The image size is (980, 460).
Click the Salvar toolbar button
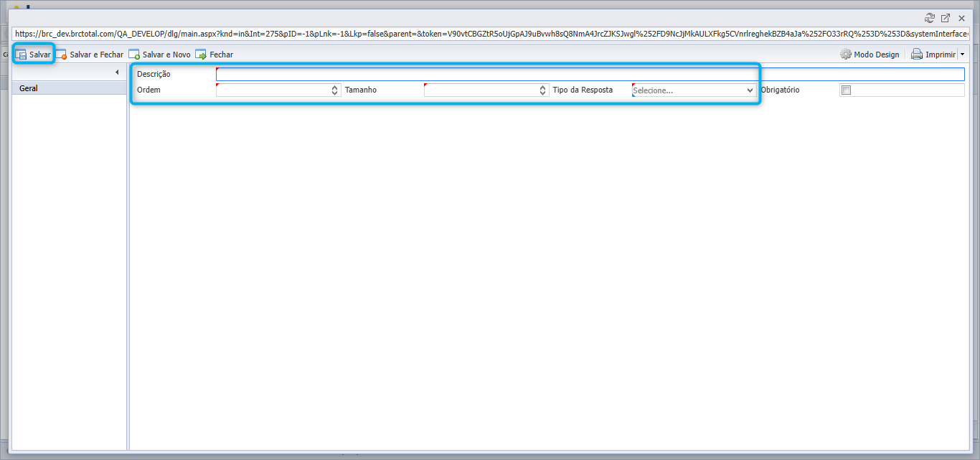[x=33, y=55]
